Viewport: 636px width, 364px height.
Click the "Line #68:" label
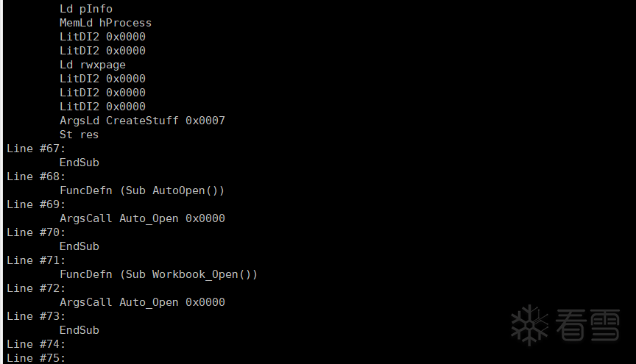(36, 176)
